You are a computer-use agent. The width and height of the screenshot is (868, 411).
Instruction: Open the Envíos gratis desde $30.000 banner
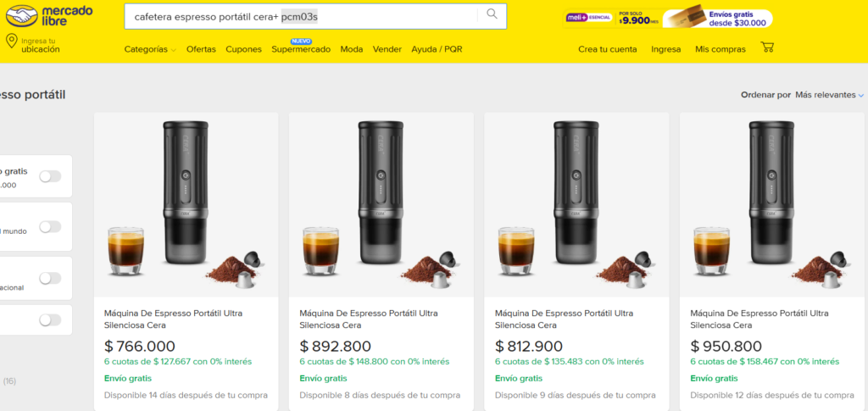717,18
